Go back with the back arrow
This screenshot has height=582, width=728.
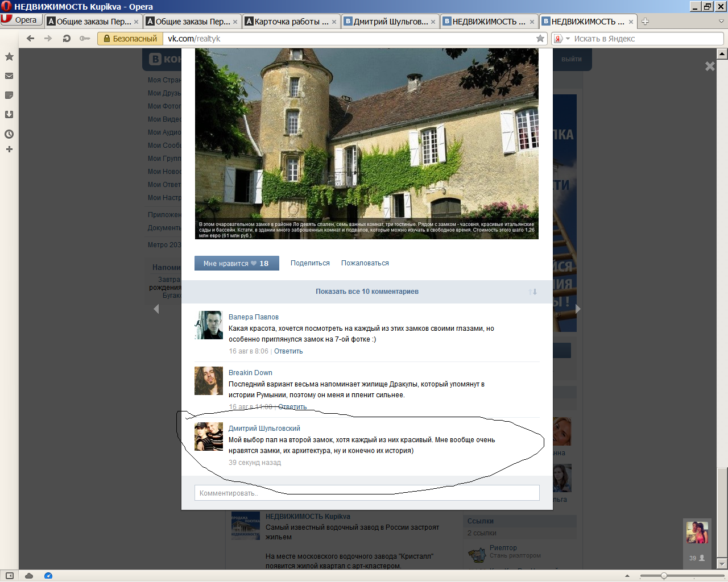[31, 39]
